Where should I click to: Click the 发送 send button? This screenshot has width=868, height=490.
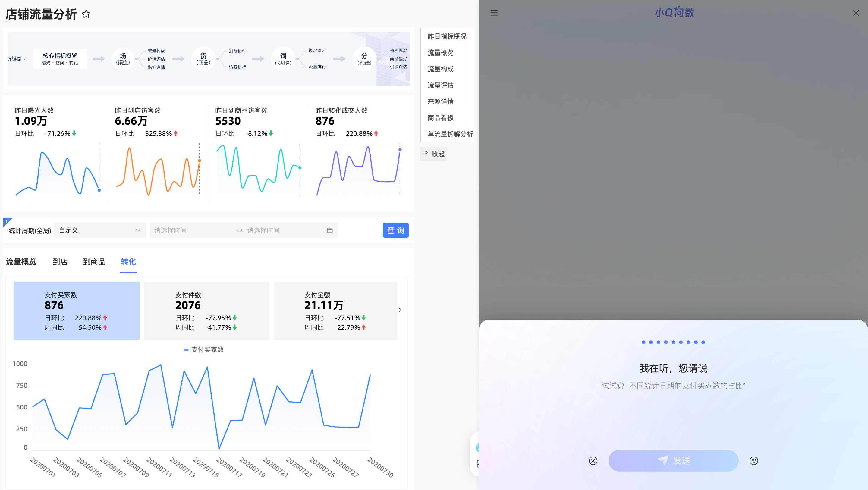[673, 461]
